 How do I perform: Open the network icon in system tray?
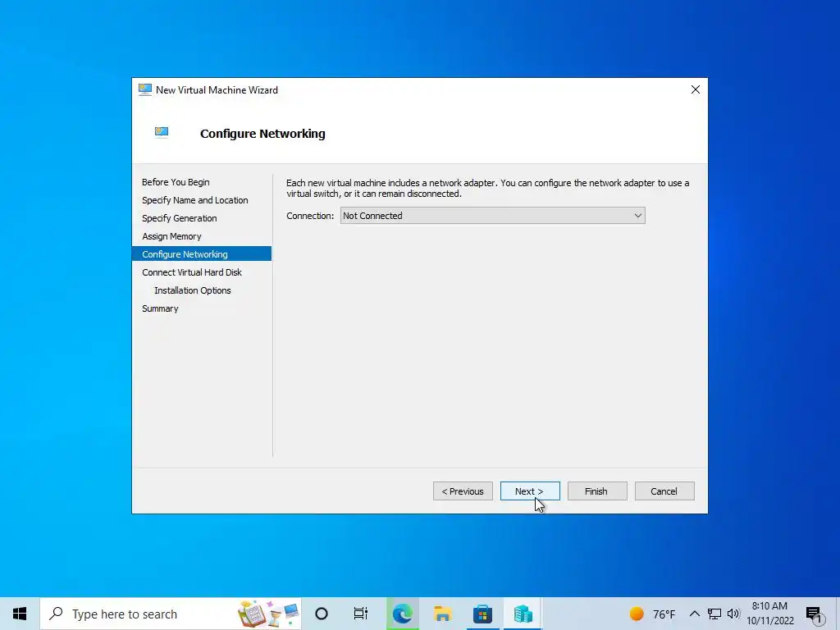(x=714, y=614)
